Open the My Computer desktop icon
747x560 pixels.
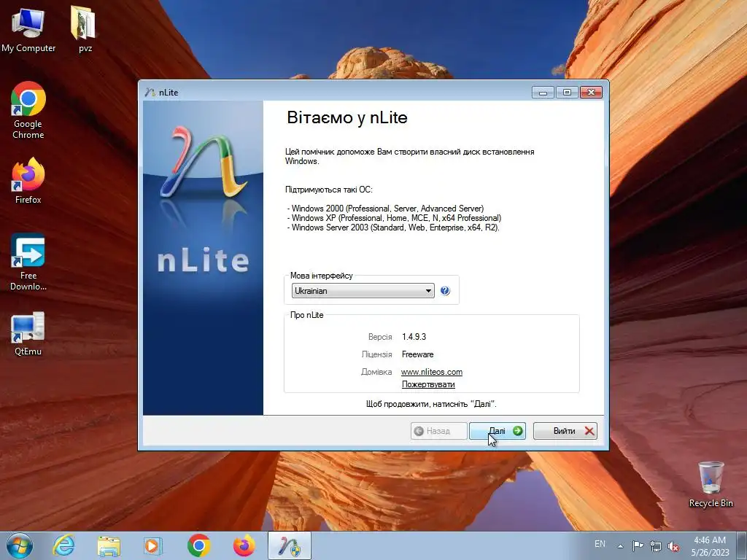coord(28,28)
